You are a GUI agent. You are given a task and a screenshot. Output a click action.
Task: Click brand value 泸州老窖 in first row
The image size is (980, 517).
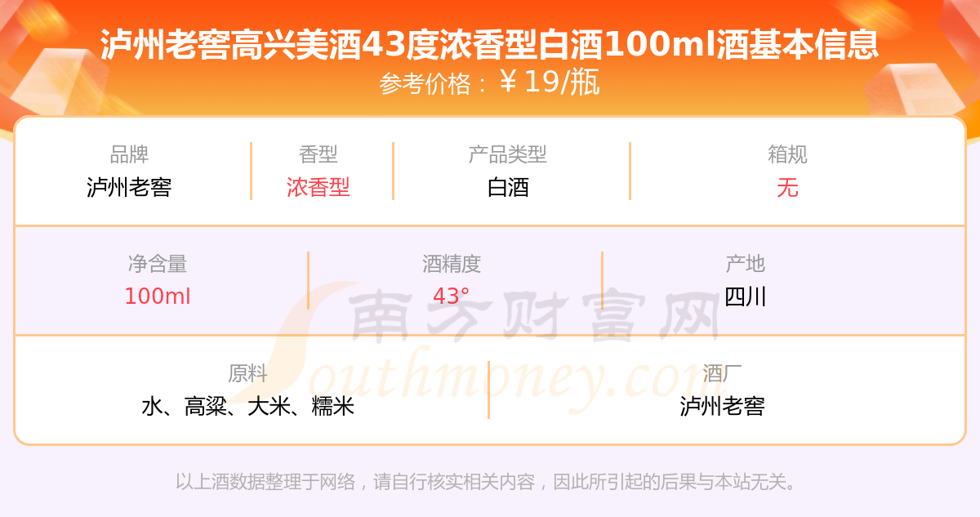[129, 187]
